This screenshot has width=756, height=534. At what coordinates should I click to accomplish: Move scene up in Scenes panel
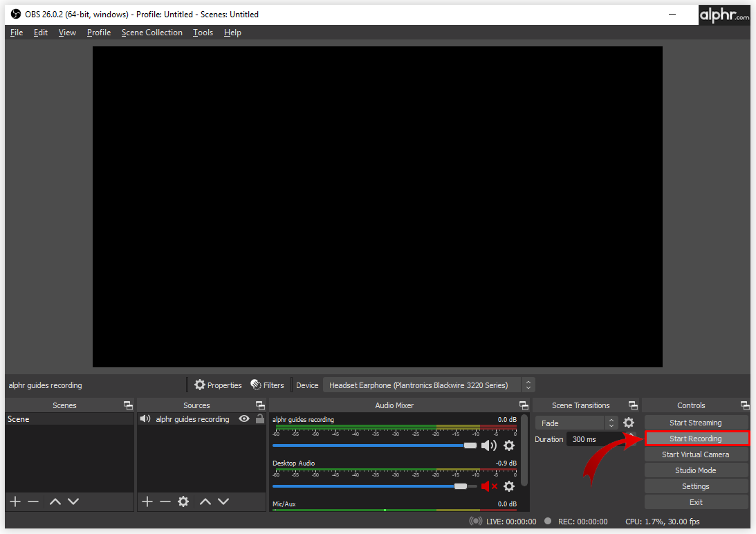(55, 501)
